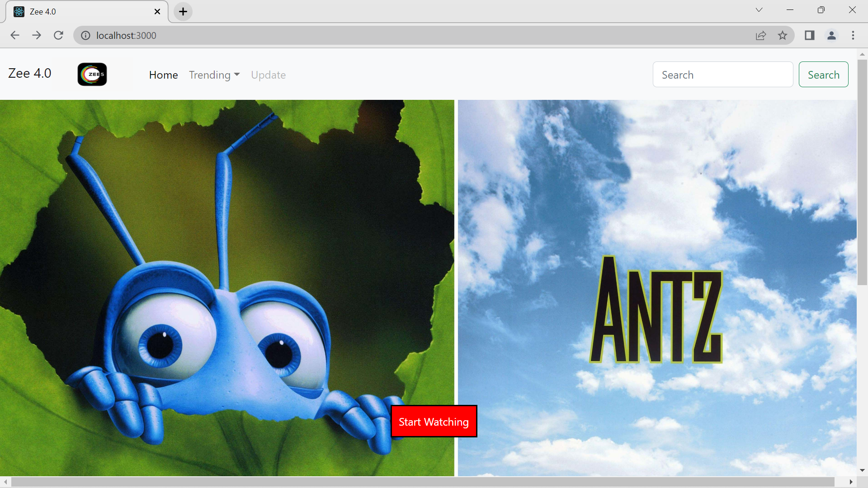Click the blue ant movie poster

click(227, 288)
